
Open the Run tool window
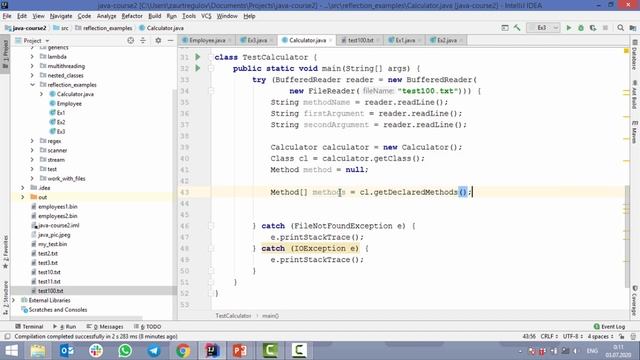64,327
